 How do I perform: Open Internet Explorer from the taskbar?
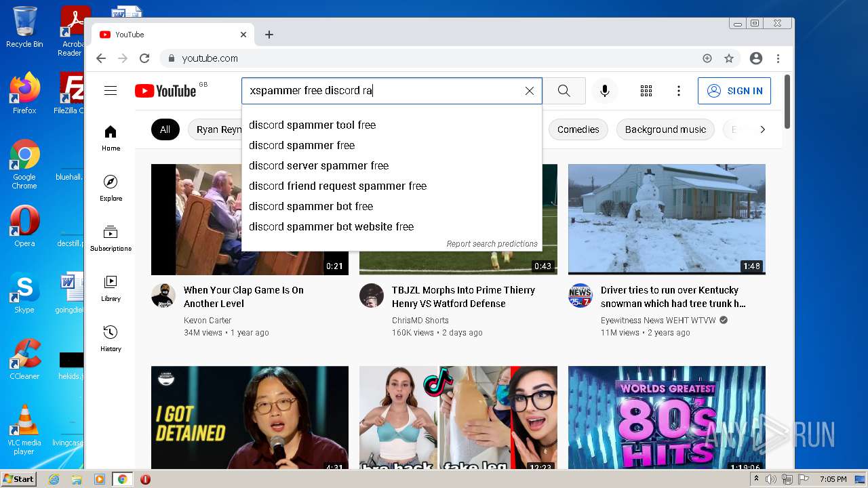tap(54, 479)
